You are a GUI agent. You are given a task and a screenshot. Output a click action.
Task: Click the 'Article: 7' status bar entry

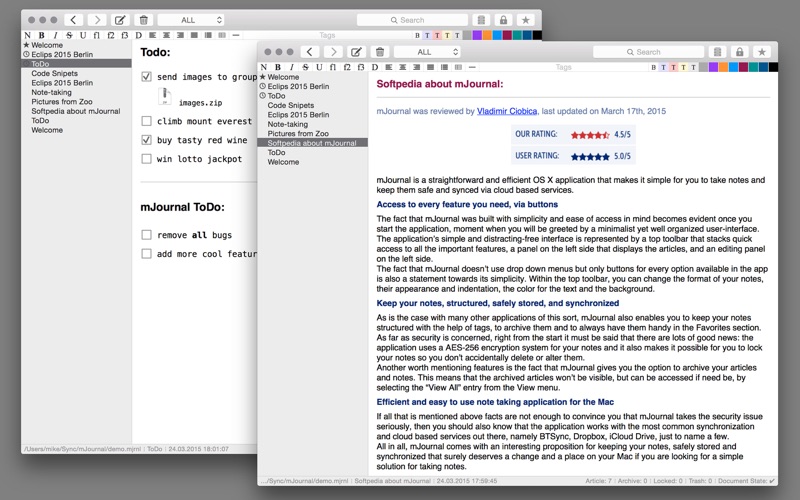pos(598,481)
